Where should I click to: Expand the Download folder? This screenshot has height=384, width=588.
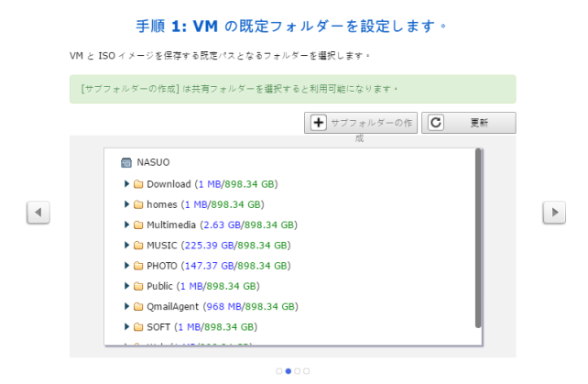pos(126,183)
